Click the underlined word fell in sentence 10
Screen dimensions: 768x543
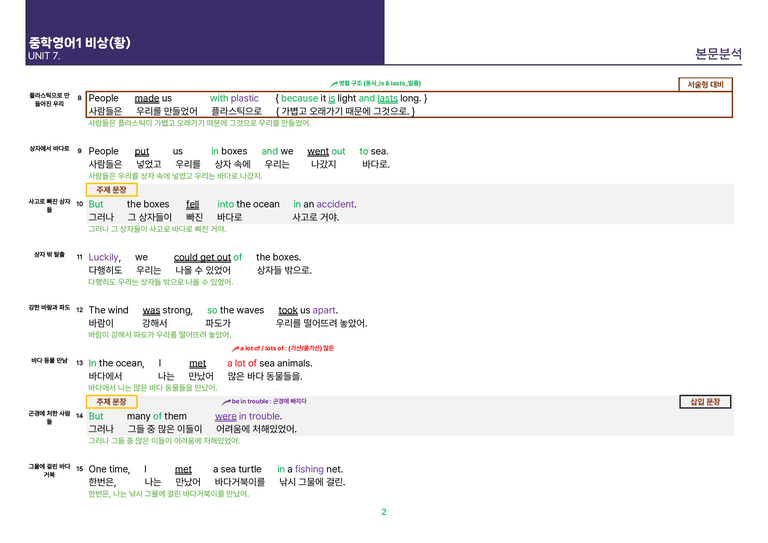[192, 204]
